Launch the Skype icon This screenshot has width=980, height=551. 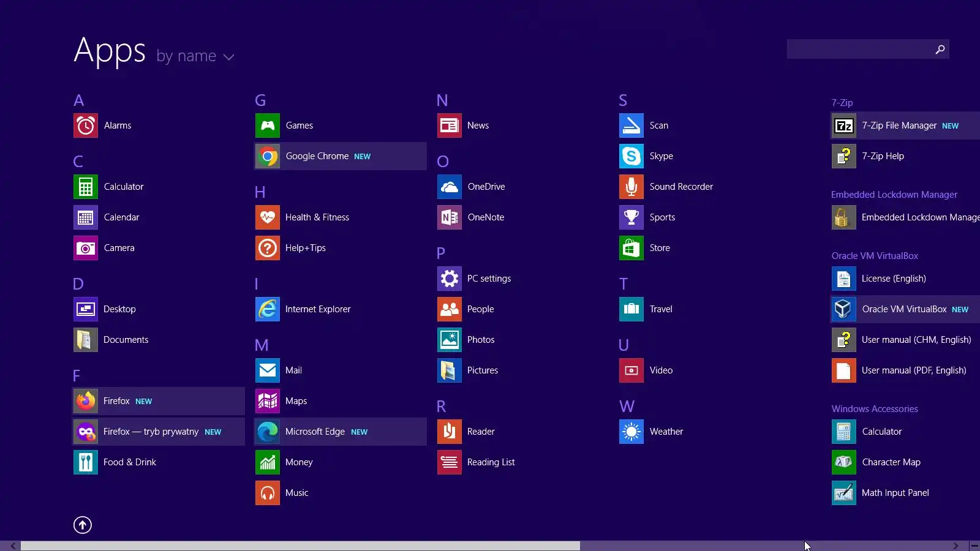coord(631,156)
